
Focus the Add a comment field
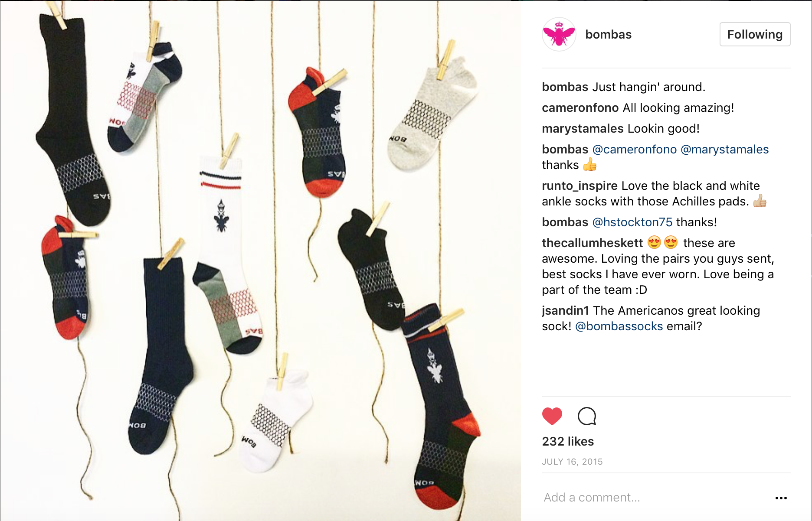(x=655, y=498)
